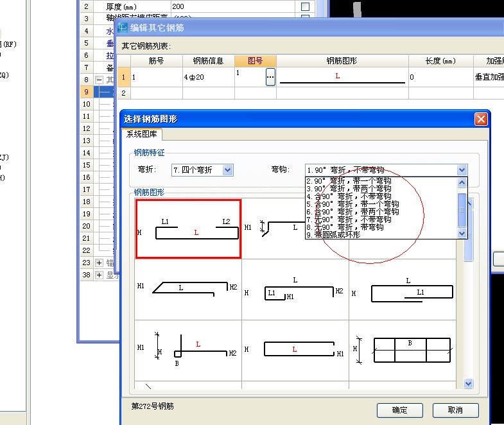The image size is (504, 425).
Task: Expand row 38 tree node in property panel
Action: [x=100, y=275]
